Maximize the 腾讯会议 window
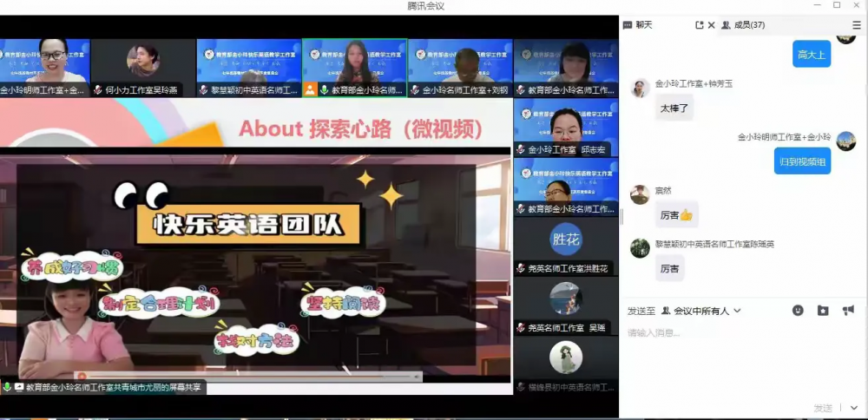Screen dimensions: 868x420 pos(836,5)
